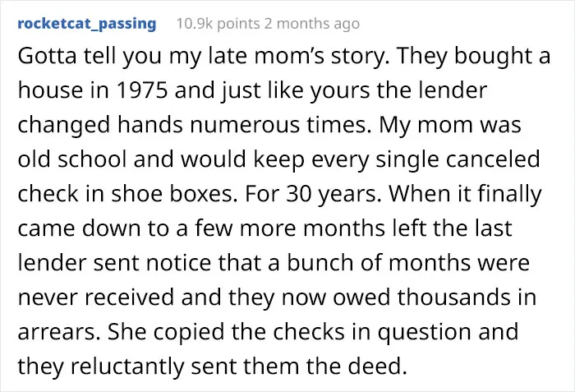
Task: Click the phrase 'changed hands'
Action: coord(99,125)
